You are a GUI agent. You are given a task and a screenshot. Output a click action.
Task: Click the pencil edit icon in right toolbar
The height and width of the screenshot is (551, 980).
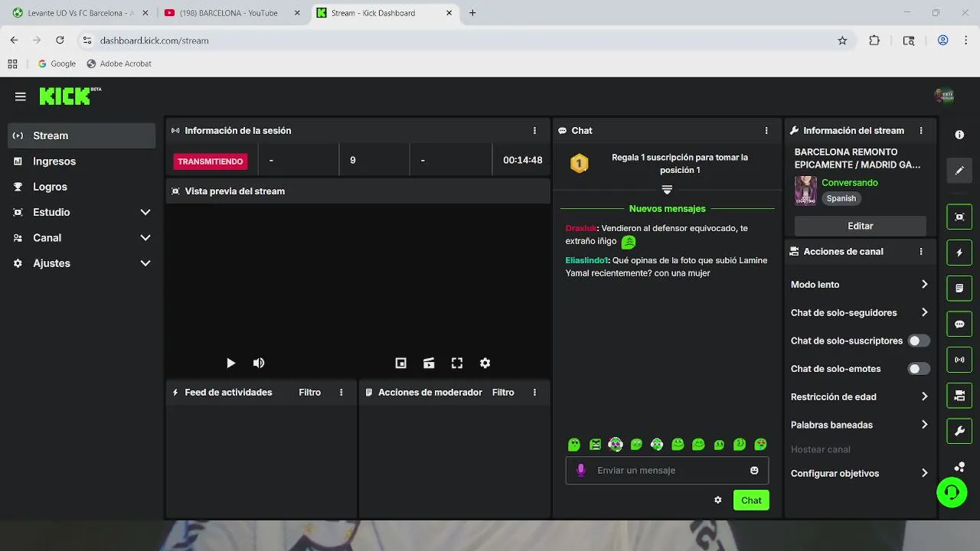(959, 170)
